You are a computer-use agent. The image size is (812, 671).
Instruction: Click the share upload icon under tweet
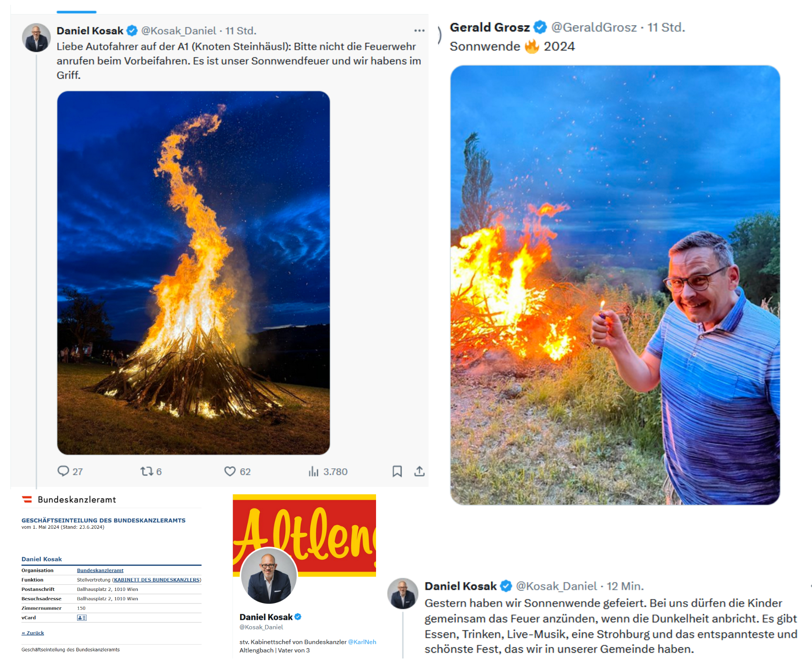pyautogui.click(x=419, y=471)
